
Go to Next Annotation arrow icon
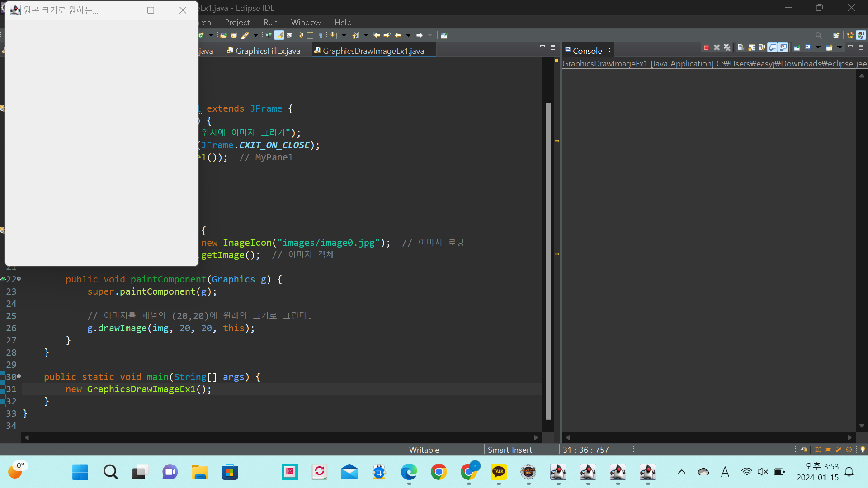[x=334, y=35]
